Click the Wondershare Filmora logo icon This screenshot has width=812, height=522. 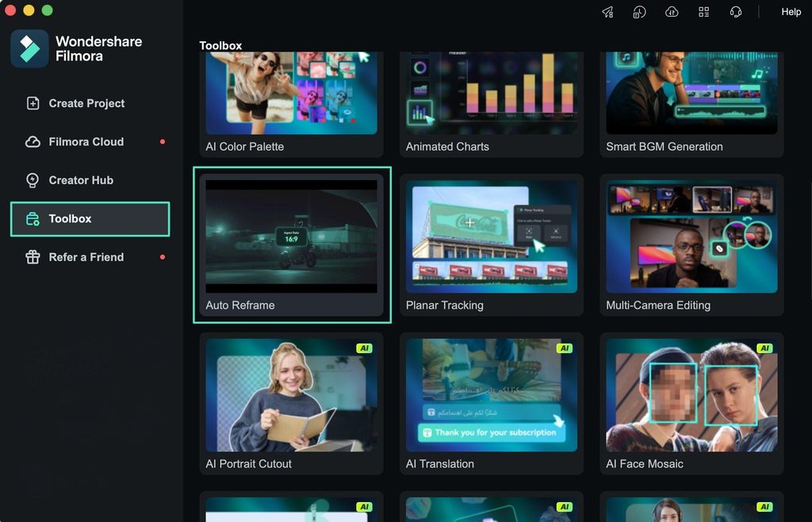29,48
